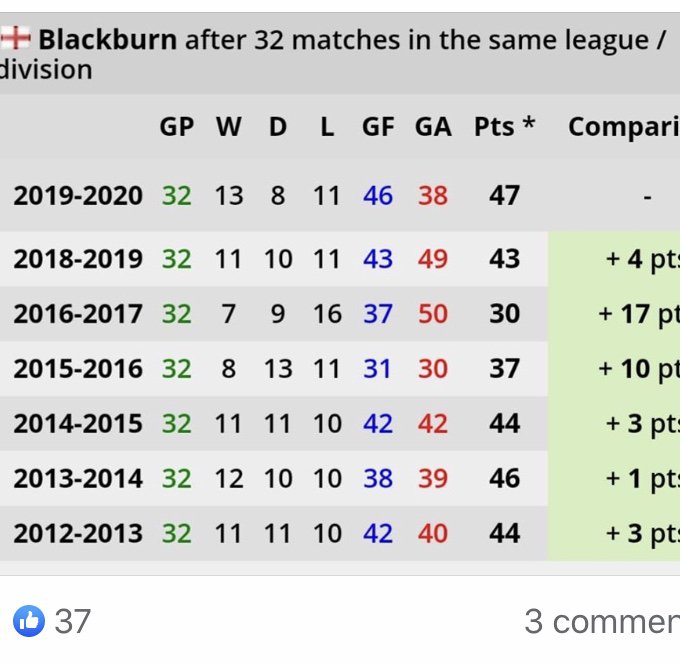
Task: Click the Pts * column header
Action: pyautogui.click(x=504, y=126)
